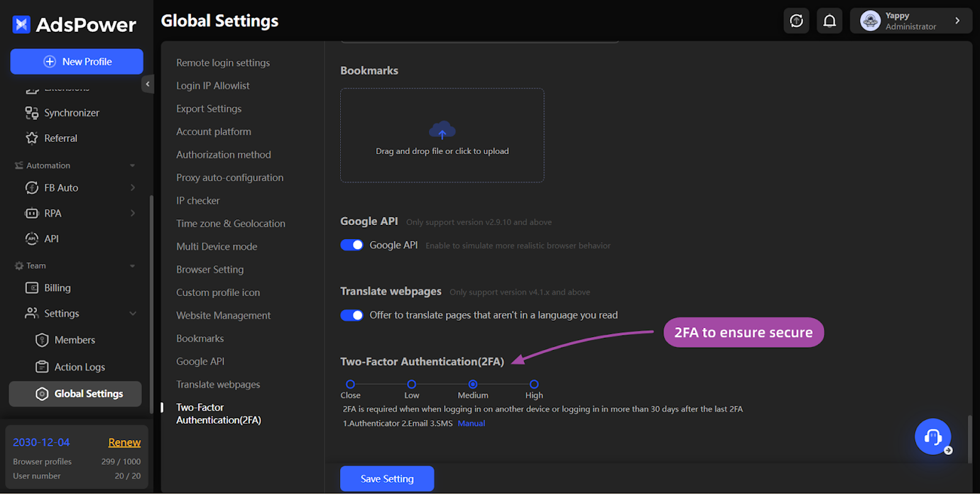Image resolution: width=980 pixels, height=494 pixels.
Task: Go to Login IP Allowlist
Action: pos(213,86)
